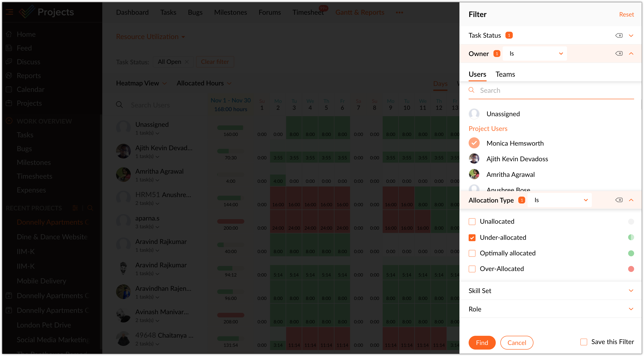Reset all filters via Reset link
This screenshot has height=356, width=644.
(626, 14)
